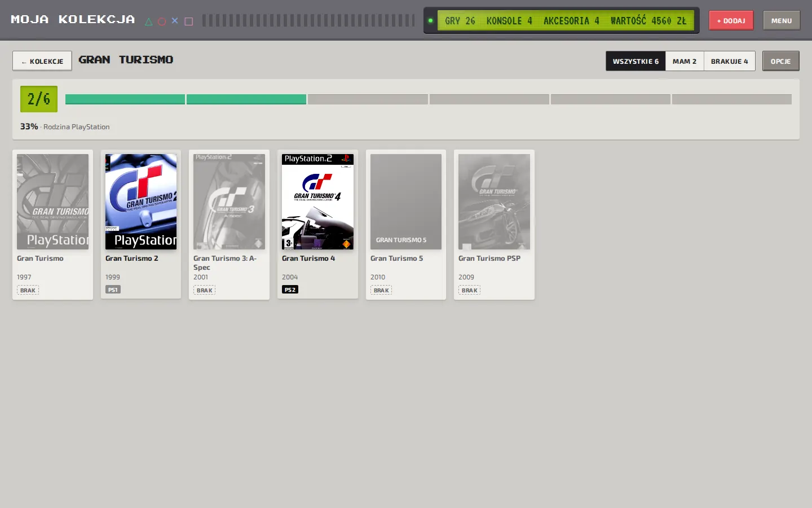Click the 33% Rodzina PlayStation label

tap(65, 126)
